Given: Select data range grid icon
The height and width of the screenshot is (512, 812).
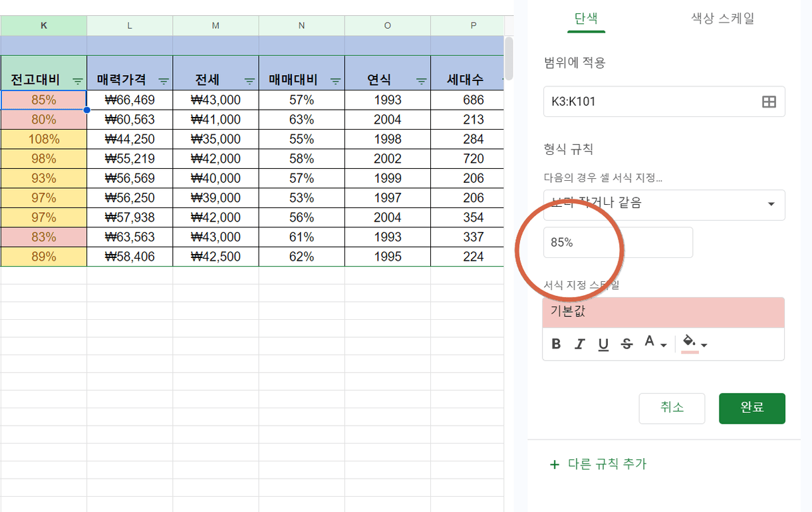Looking at the screenshot, I should tap(769, 102).
